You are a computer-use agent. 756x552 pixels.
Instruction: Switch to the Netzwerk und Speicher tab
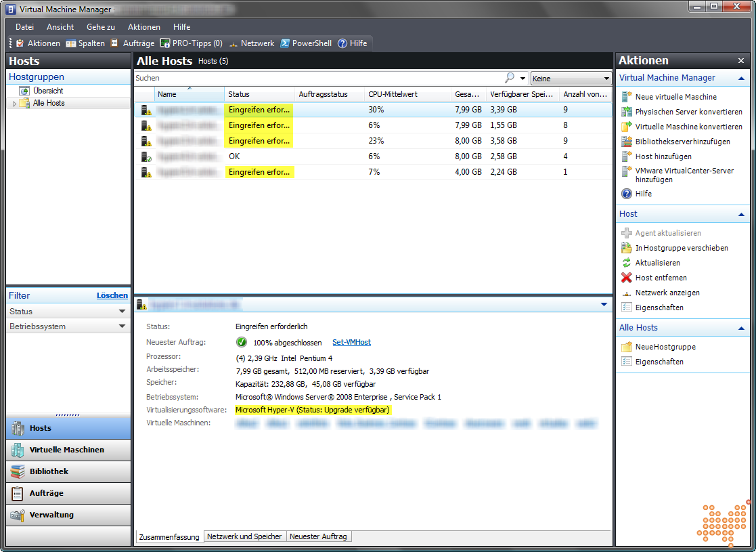click(x=244, y=536)
